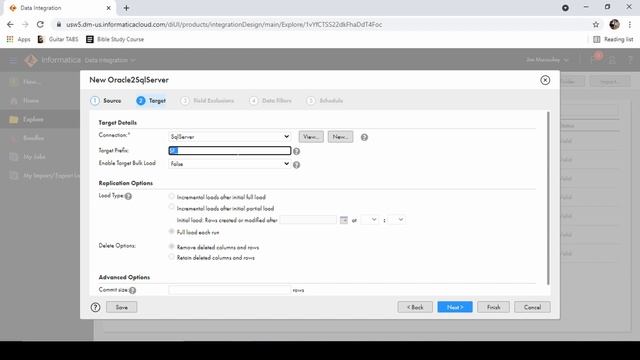Image resolution: width=640 pixels, height=360 pixels.
Task: Reload the page
Action: (x=40, y=24)
